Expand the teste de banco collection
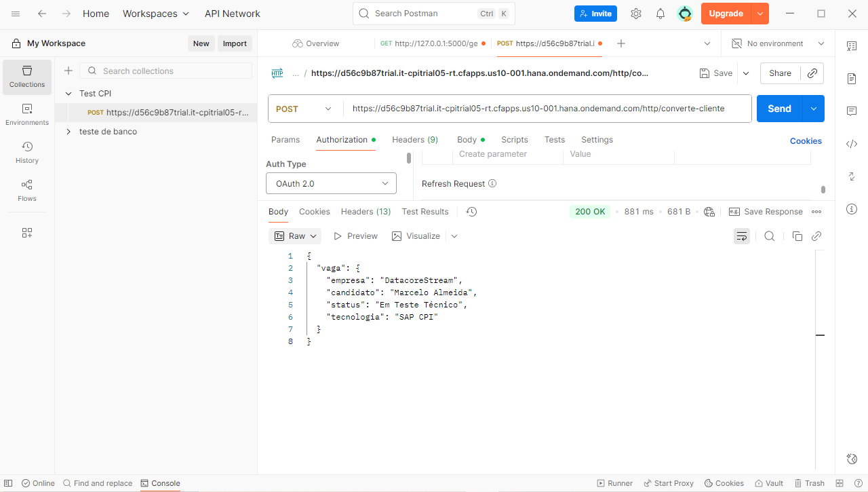Viewport: 868px width, 492px height. (68, 132)
